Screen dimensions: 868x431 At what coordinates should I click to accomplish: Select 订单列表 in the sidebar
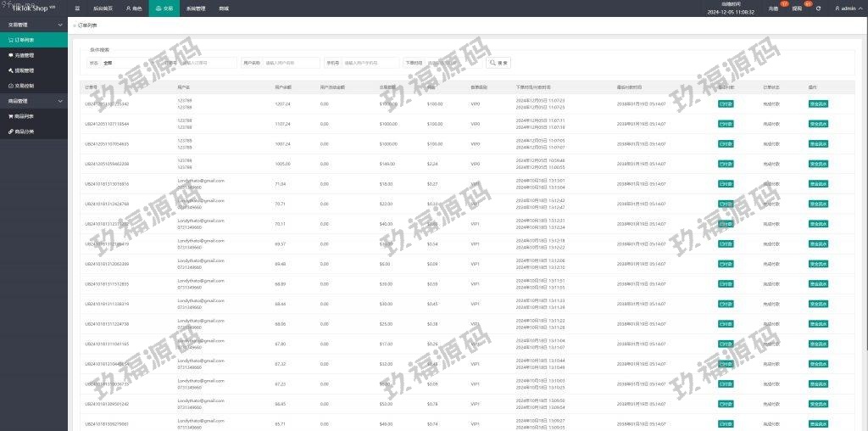tap(25, 40)
